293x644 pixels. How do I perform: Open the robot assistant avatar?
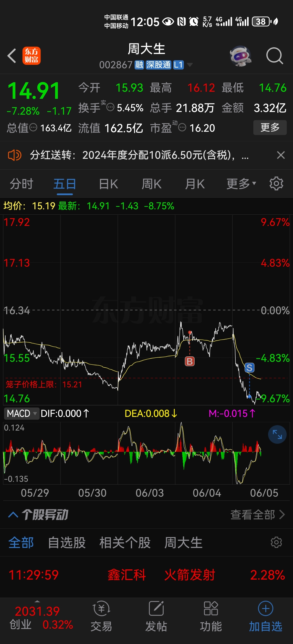tap(240, 56)
